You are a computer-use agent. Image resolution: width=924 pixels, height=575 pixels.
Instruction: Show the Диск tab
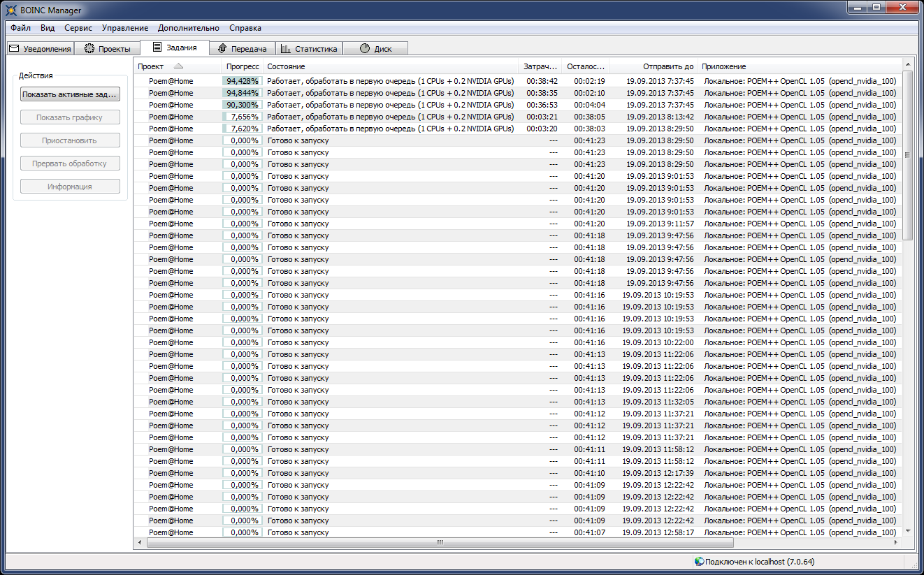[375, 48]
